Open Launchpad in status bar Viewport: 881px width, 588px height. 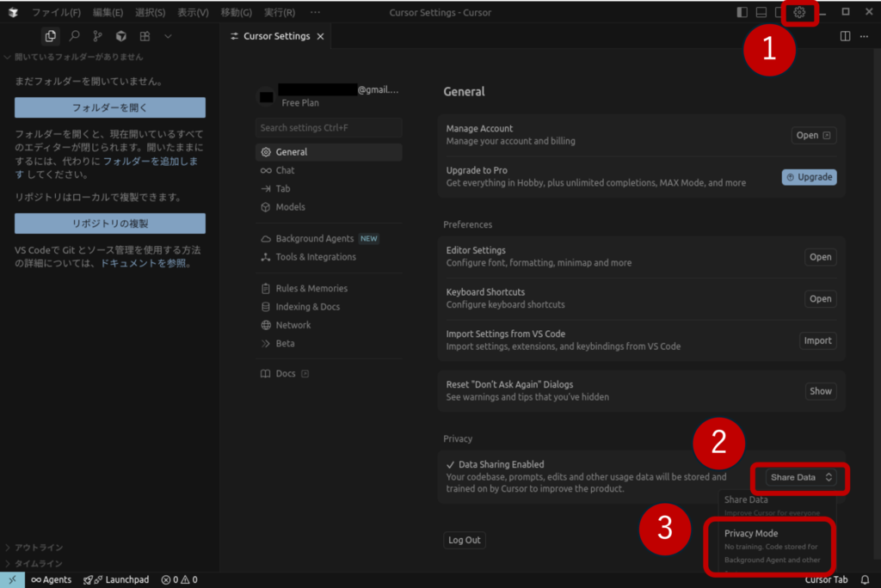click(116, 579)
